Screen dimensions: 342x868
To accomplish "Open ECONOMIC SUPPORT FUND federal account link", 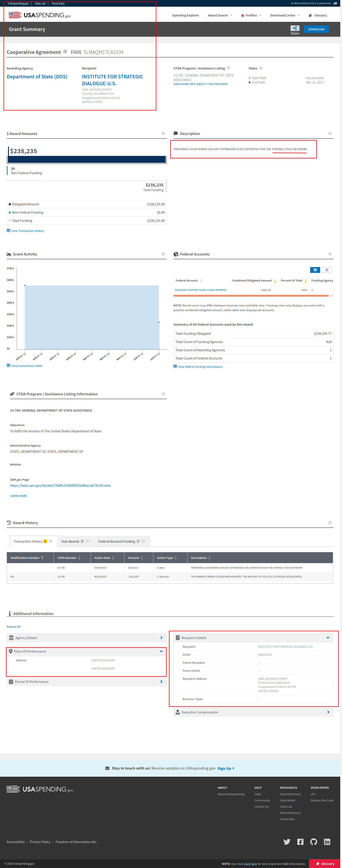I will coord(202,290).
